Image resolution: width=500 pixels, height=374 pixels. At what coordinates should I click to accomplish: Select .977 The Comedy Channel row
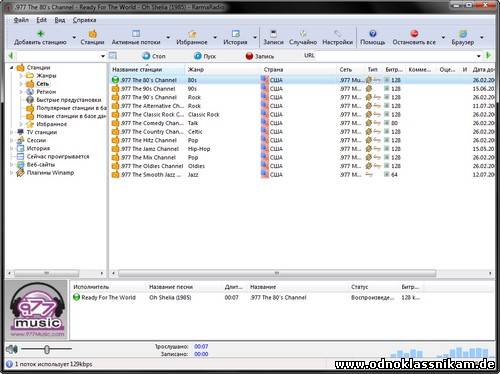click(x=302, y=123)
